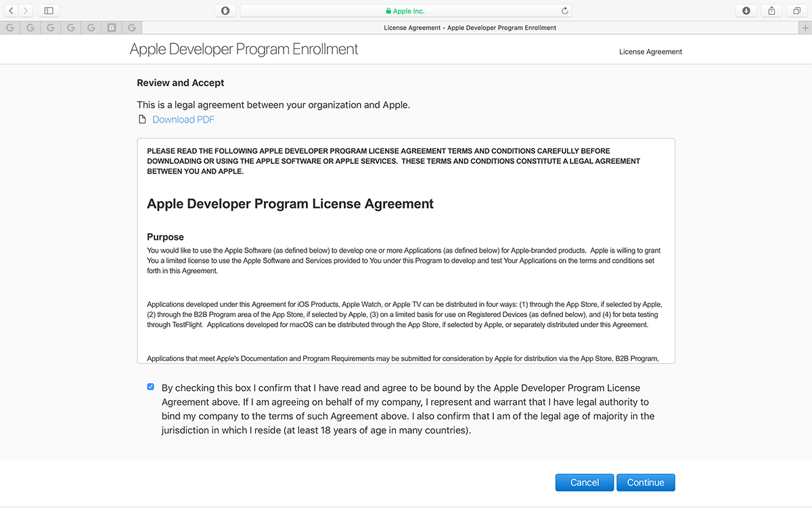Click Continue to accept the agreement
Image resolution: width=812 pixels, height=508 pixels.
646,482
